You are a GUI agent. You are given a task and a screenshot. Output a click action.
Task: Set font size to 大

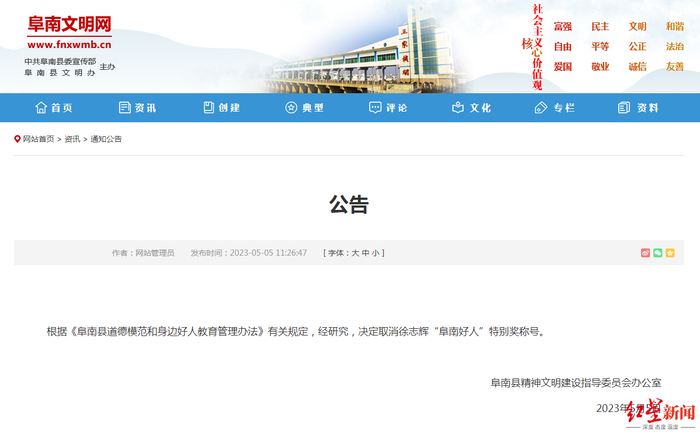(x=355, y=253)
